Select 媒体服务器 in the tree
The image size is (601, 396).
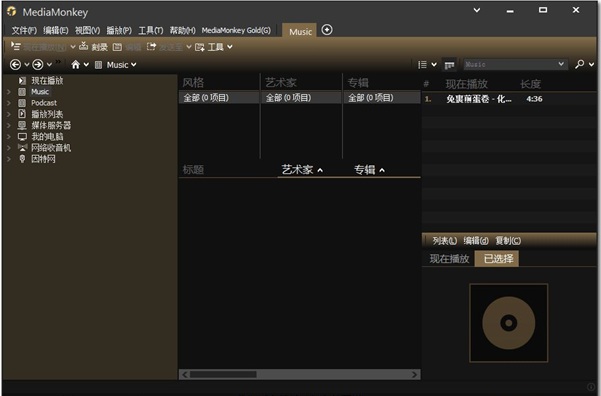[51, 125]
